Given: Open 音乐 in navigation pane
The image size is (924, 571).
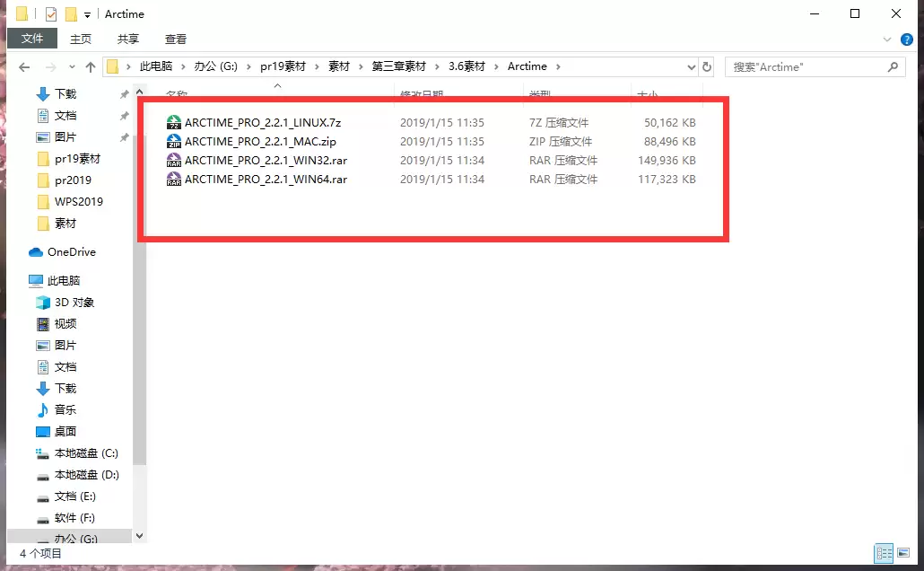Looking at the screenshot, I should pyautogui.click(x=65, y=410).
